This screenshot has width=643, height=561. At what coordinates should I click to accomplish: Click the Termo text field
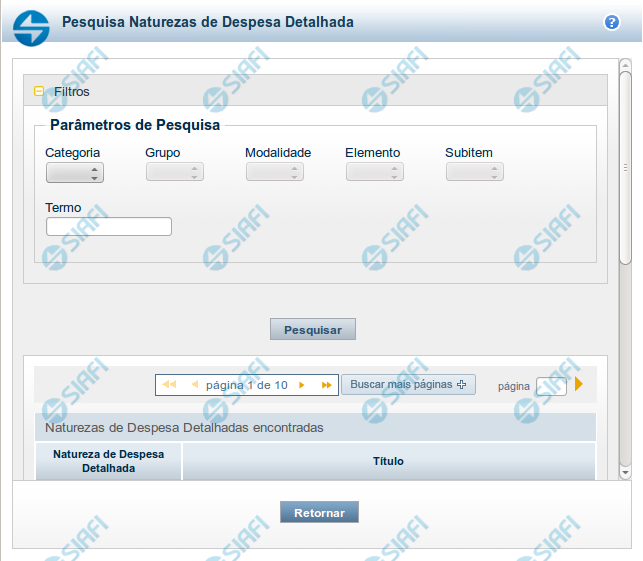(109, 227)
